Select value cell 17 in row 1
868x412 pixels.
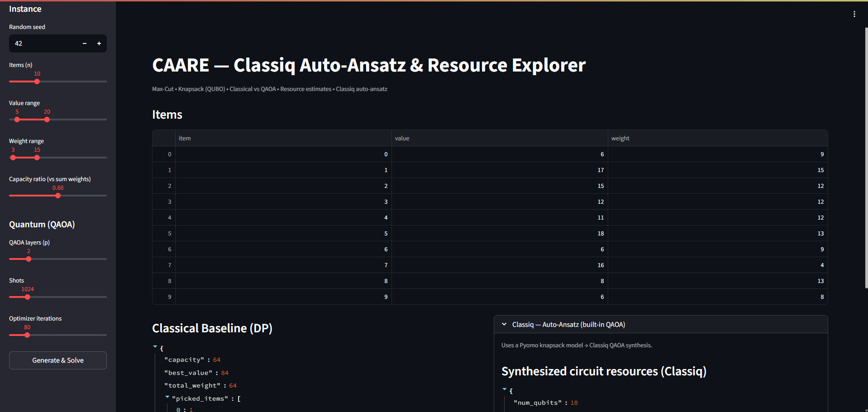click(500, 170)
